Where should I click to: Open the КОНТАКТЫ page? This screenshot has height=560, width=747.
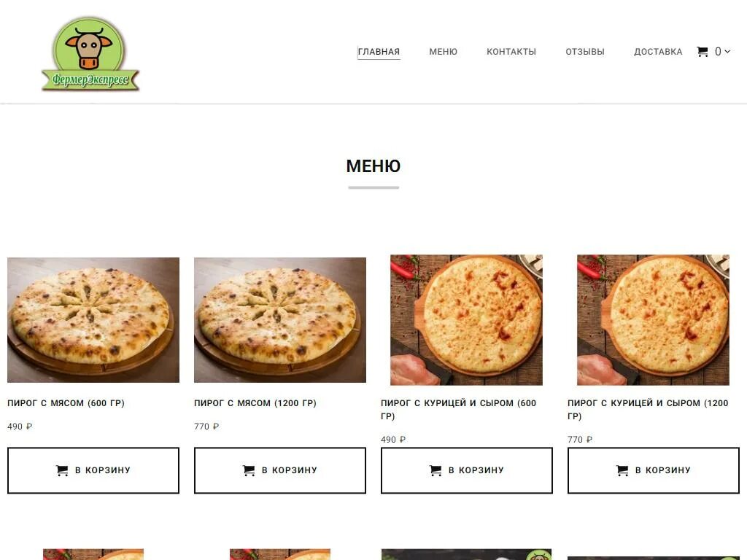click(x=511, y=52)
